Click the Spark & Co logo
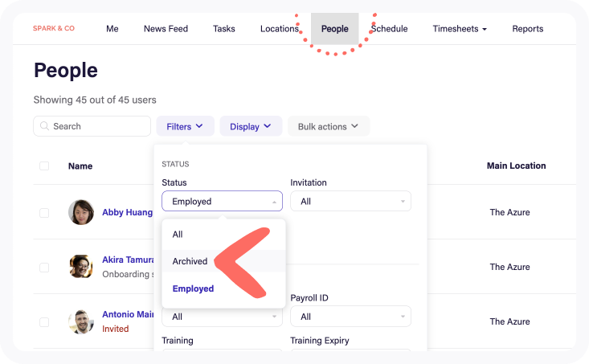 54,28
